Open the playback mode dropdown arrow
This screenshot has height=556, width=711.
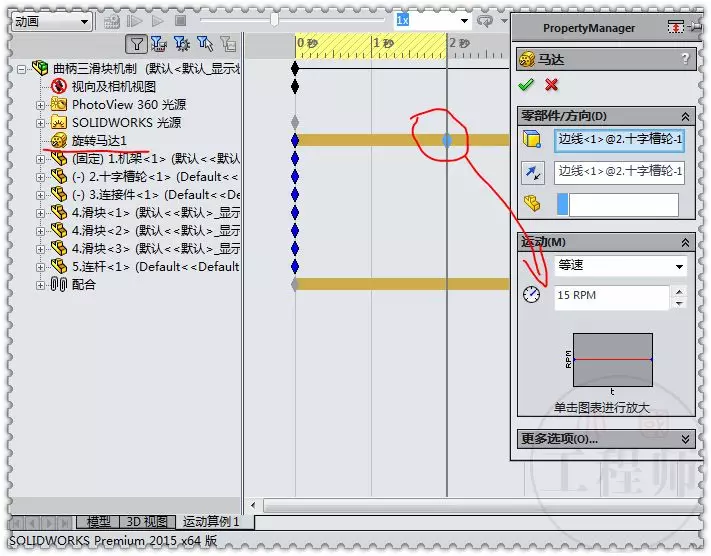point(504,21)
